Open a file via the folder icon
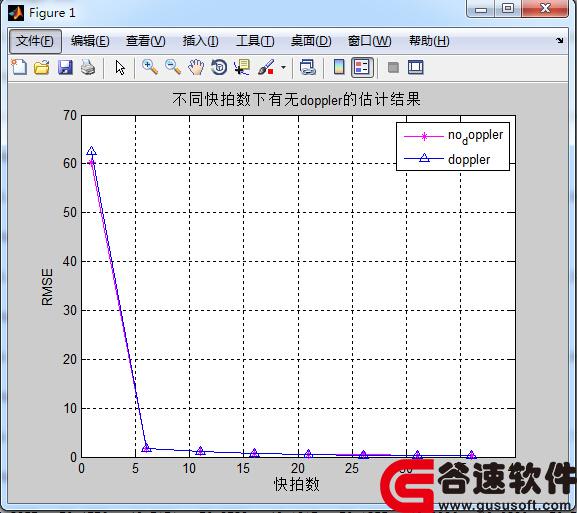The width and height of the screenshot is (577, 513). click(x=42, y=68)
